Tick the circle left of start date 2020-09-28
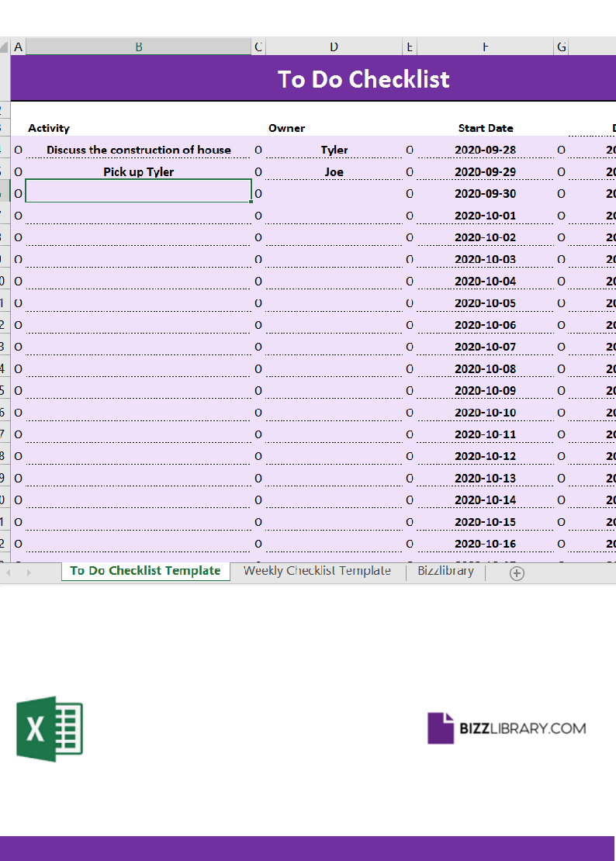The height and width of the screenshot is (861, 616). click(410, 150)
